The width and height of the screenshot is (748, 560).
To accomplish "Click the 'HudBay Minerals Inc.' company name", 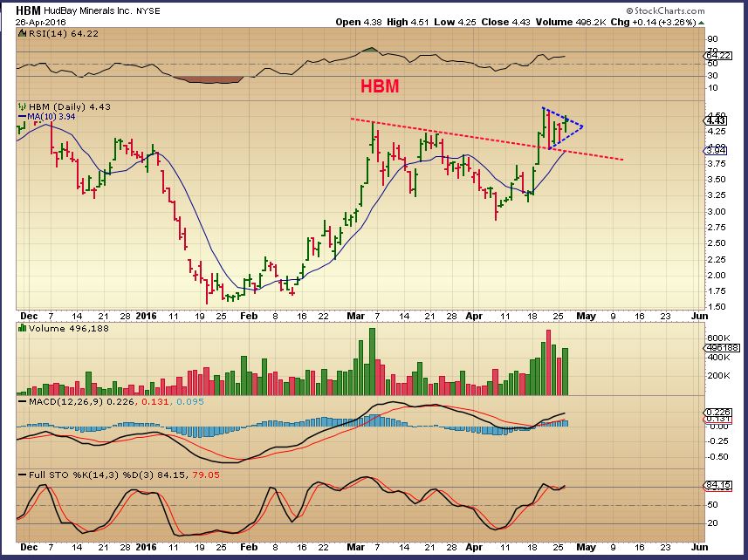I will click(x=88, y=10).
